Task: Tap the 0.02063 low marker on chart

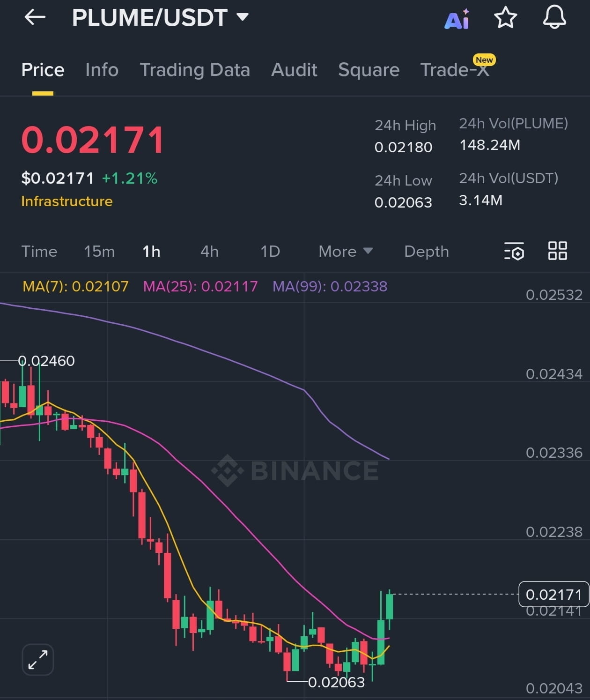Action: (x=336, y=682)
